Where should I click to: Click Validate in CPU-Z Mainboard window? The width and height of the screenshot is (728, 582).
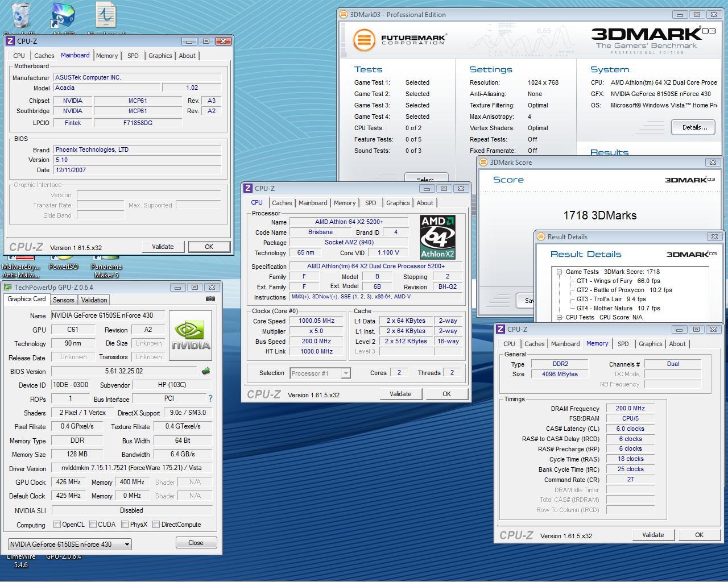[163, 247]
